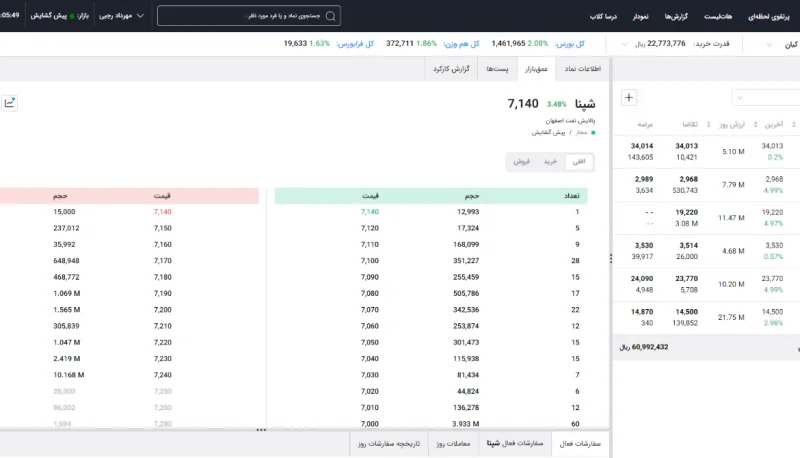Select the فروش view toggle
The width and height of the screenshot is (800, 458).
521,162
